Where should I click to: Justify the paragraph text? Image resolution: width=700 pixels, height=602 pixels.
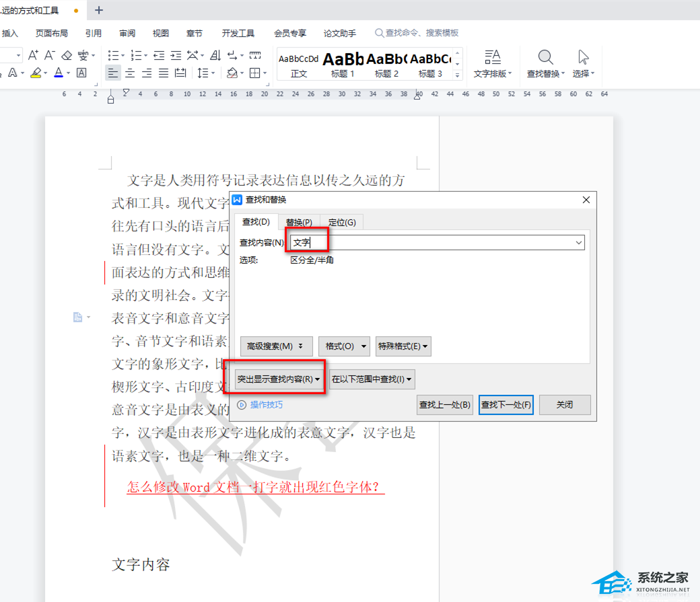click(164, 73)
